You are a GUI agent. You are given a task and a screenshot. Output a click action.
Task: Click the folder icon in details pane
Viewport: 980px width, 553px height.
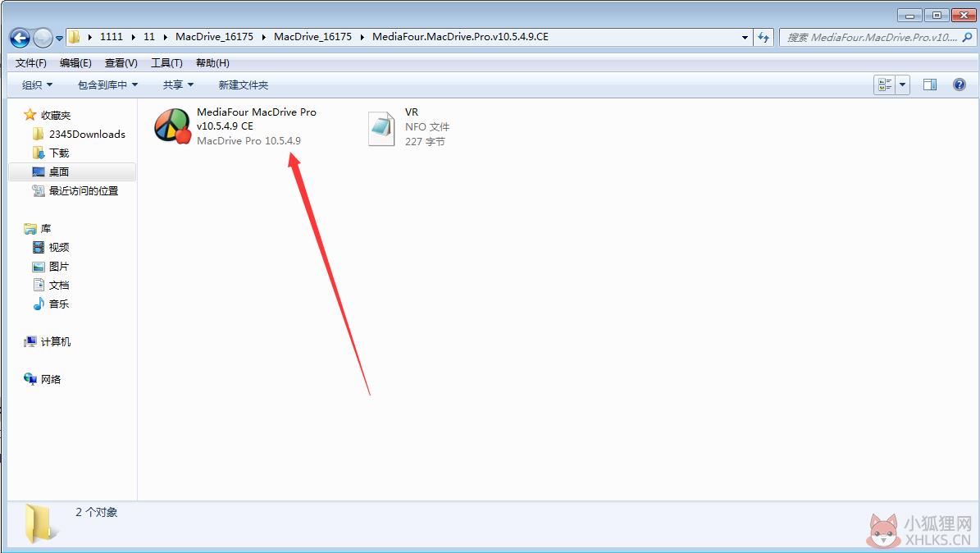tap(40, 523)
